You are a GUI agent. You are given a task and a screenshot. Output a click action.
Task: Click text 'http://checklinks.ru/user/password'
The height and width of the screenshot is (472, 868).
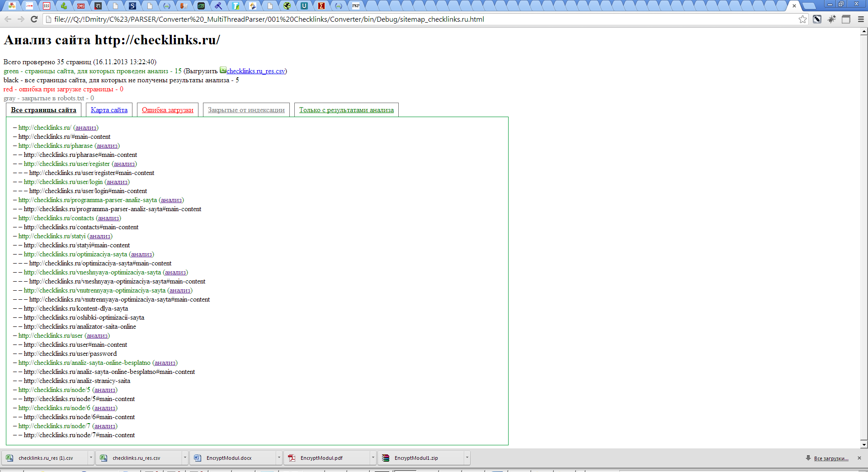70,354
